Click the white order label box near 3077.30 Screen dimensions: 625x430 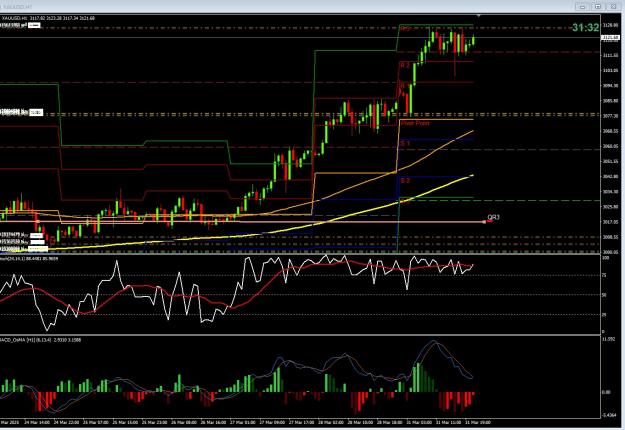pos(36,113)
